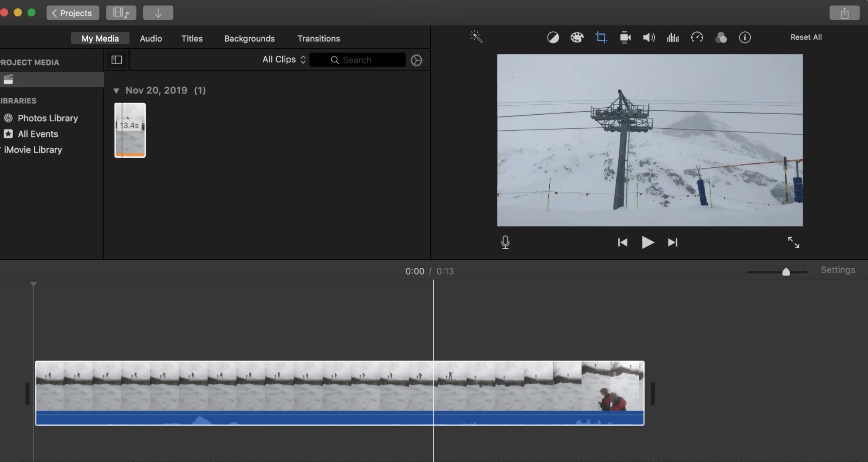
Task: Switch to Titles tab
Action: click(192, 38)
